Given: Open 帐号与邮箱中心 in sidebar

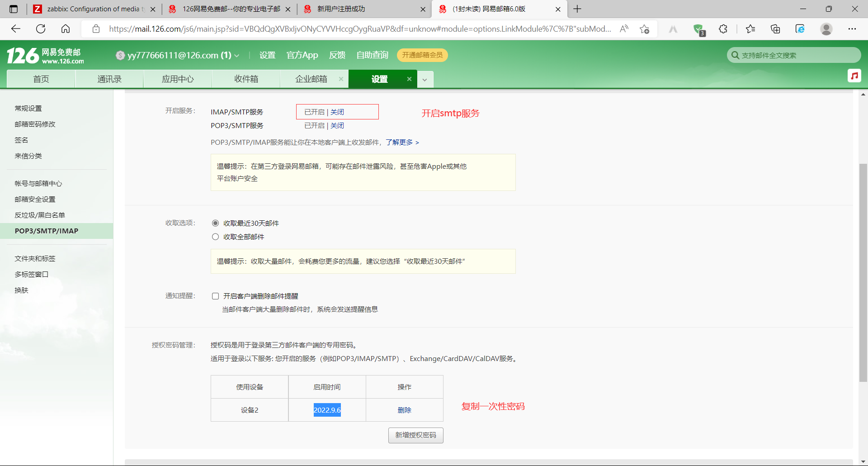Looking at the screenshot, I should [x=38, y=183].
